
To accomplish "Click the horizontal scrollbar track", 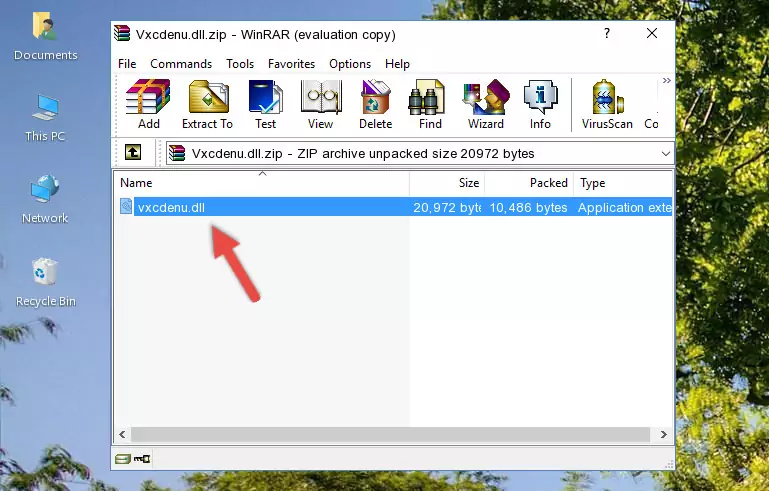I will click(x=390, y=434).
